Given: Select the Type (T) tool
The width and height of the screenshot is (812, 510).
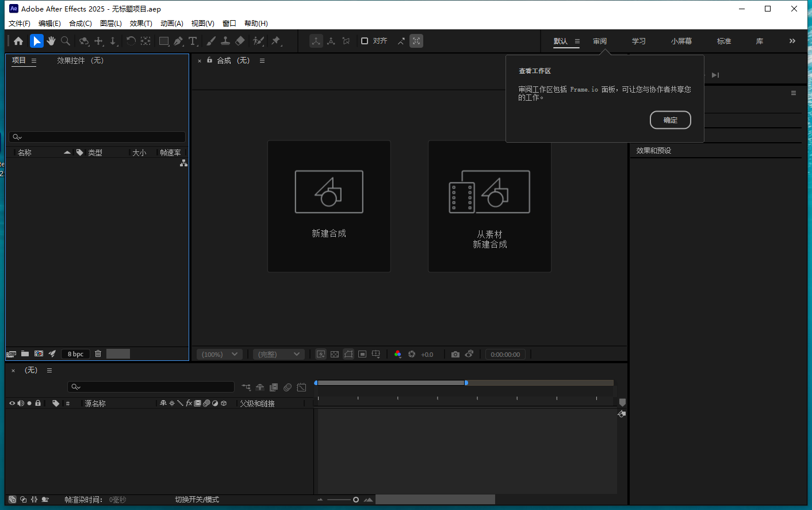Looking at the screenshot, I should pyautogui.click(x=193, y=41).
